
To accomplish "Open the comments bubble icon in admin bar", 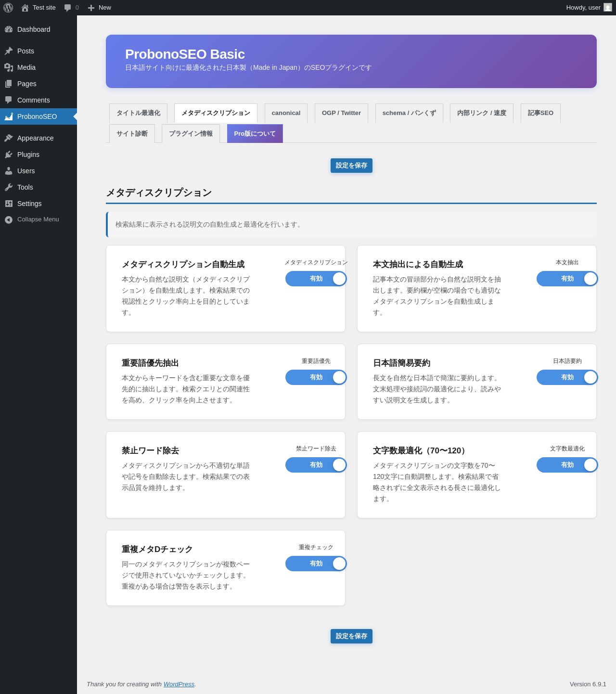I will point(68,8).
